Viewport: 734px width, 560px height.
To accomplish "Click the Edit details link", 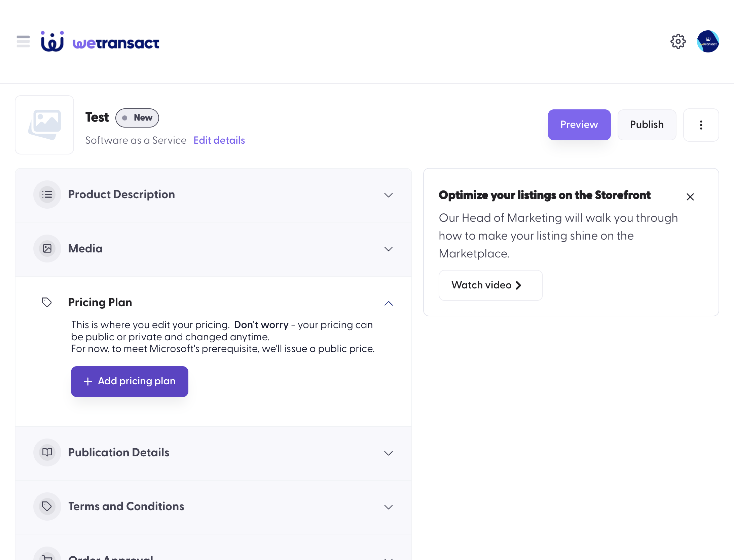I will 219,140.
